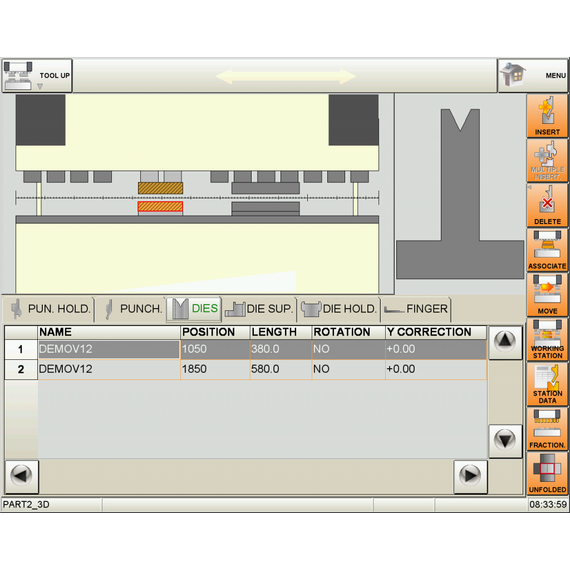Click the double-headed arrow bar at top
The height and width of the screenshot is (570, 570).
coord(286,77)
